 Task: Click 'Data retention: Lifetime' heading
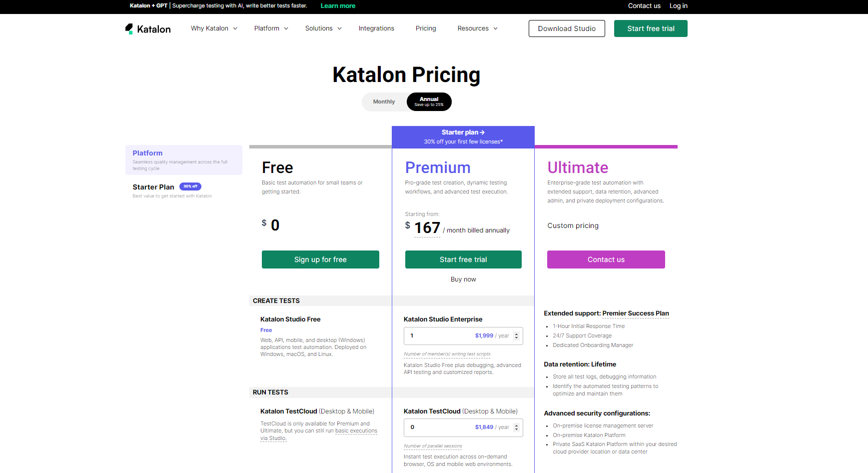click(580, 364)
